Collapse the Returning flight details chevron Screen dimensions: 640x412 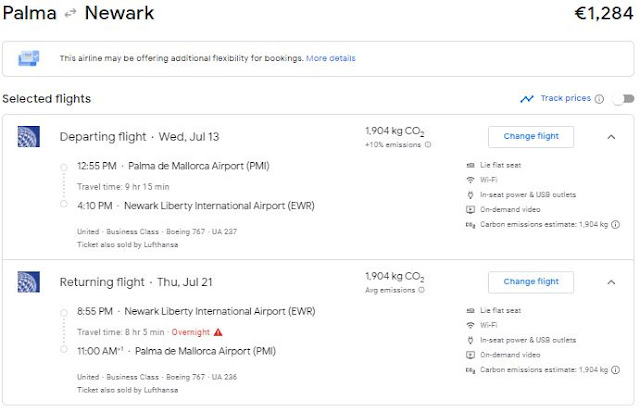click(x=611, y=282)
